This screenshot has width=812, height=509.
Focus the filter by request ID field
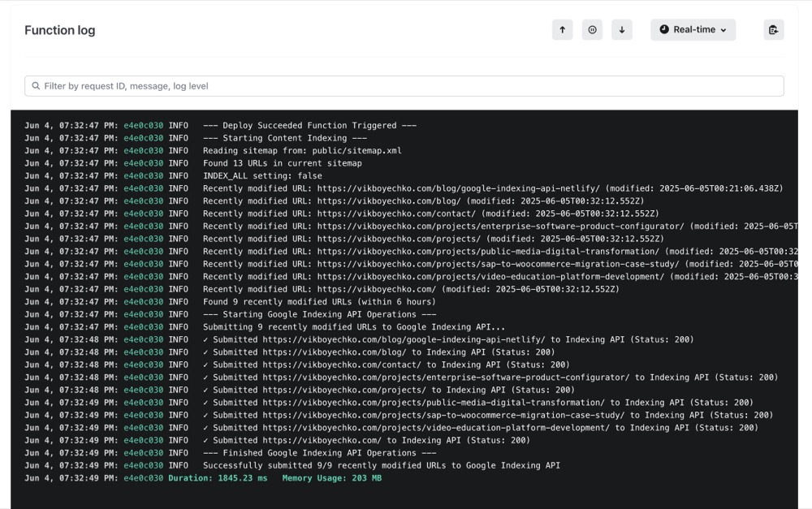point(404,86)
